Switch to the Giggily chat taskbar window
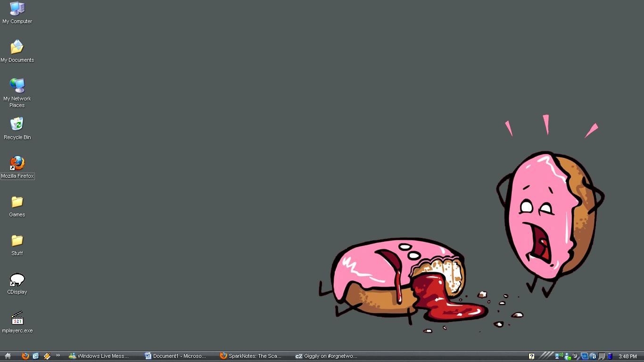644x362 pixels. (x=326, y=356)
